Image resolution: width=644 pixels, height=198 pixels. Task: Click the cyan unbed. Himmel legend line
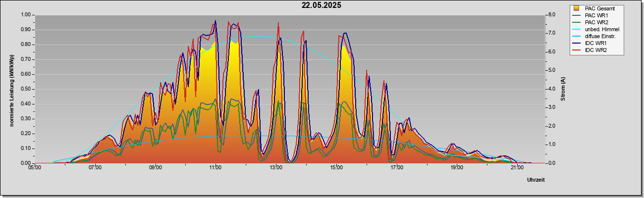tap(577, 29)
